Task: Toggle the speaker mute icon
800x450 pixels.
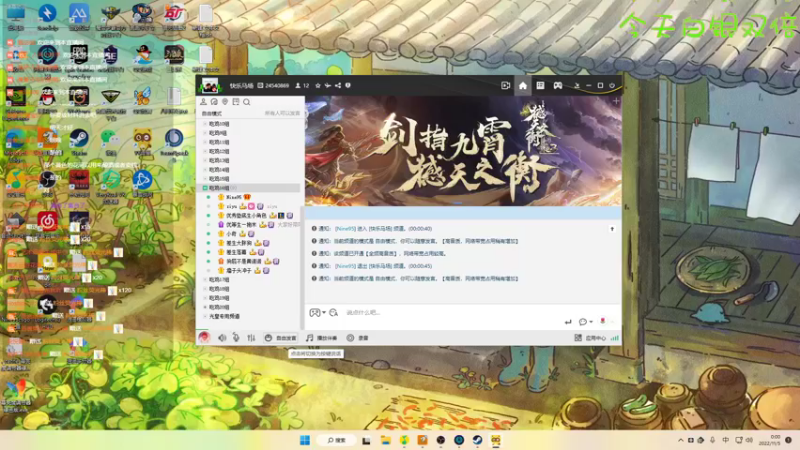Action: [x=222, y=338]
